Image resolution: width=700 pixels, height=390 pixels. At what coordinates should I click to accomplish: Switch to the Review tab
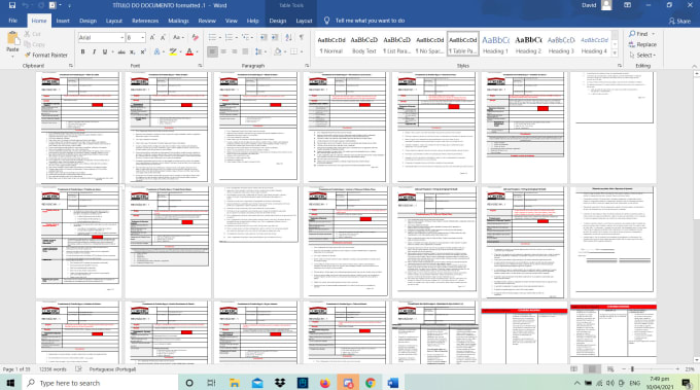(207, 21)
